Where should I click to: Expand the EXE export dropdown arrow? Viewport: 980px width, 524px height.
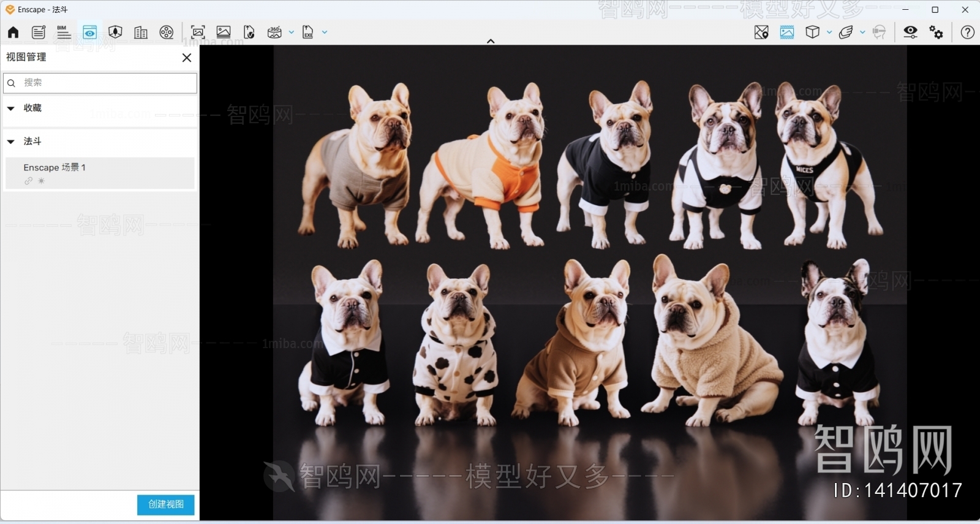(x=325, y=32)
